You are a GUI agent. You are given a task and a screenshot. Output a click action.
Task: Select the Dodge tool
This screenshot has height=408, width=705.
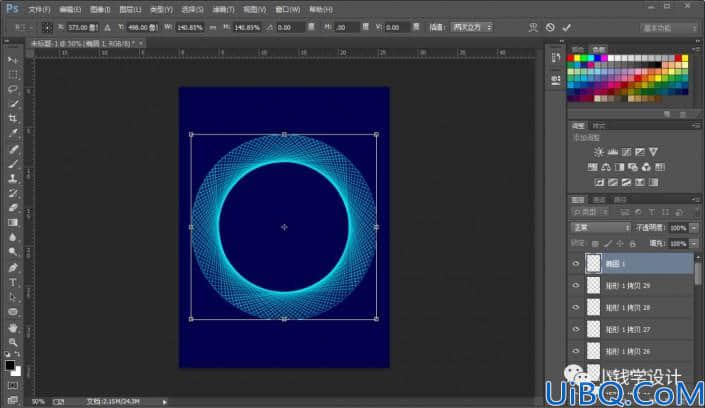point(13,252)
